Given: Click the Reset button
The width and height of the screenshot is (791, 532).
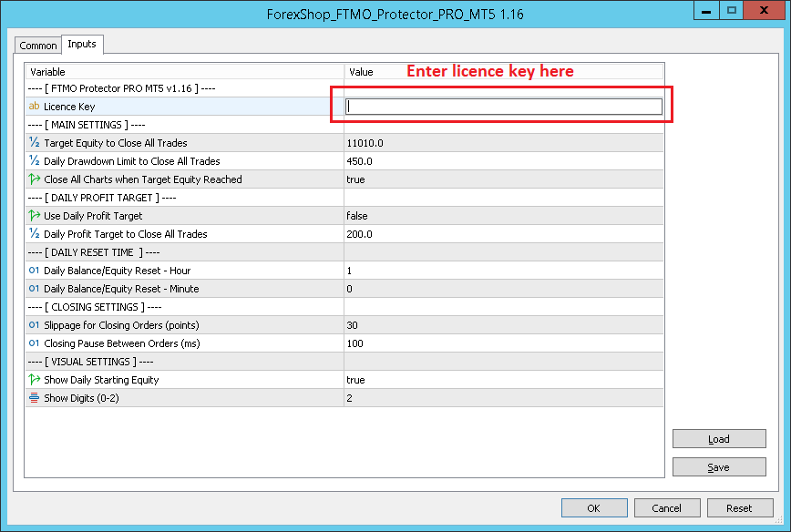Looking at the screenshot, I should tap(740, 507).
